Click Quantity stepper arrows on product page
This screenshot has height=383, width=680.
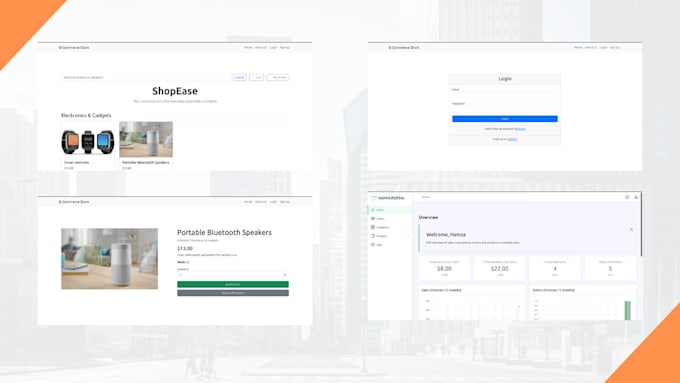[x=285, y=275]
